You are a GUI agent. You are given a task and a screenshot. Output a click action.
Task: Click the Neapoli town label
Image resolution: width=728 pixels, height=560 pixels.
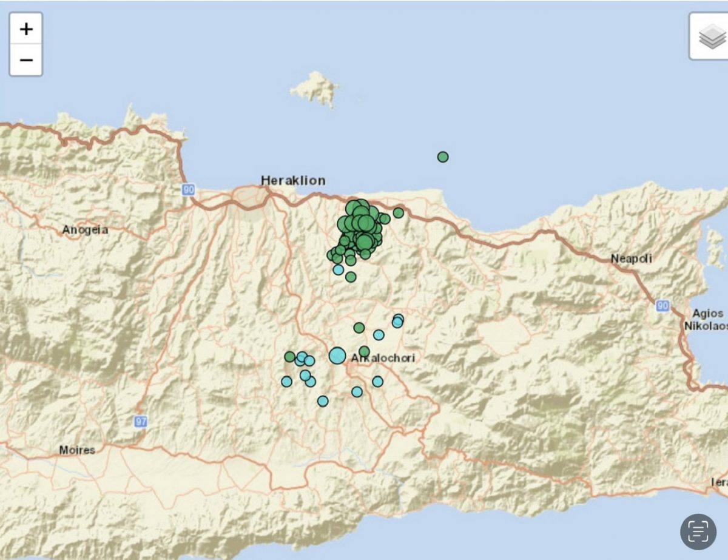click(631, 259)
